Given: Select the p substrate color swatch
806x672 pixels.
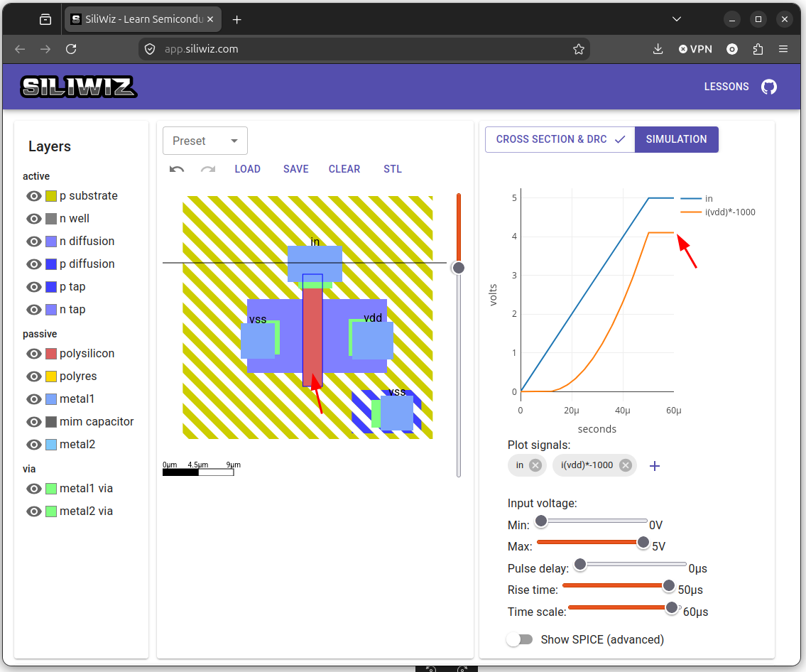Looking at the screenshot, I should 51,196.
